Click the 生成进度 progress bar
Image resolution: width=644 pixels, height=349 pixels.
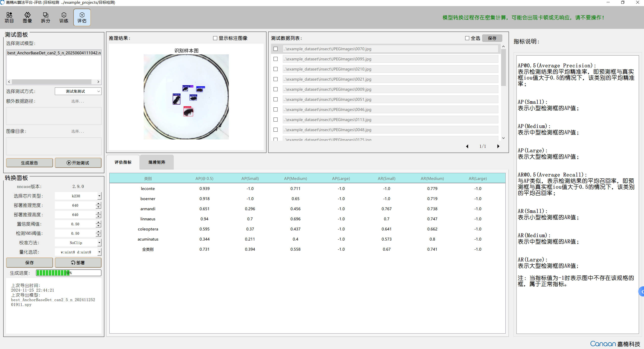68,273
